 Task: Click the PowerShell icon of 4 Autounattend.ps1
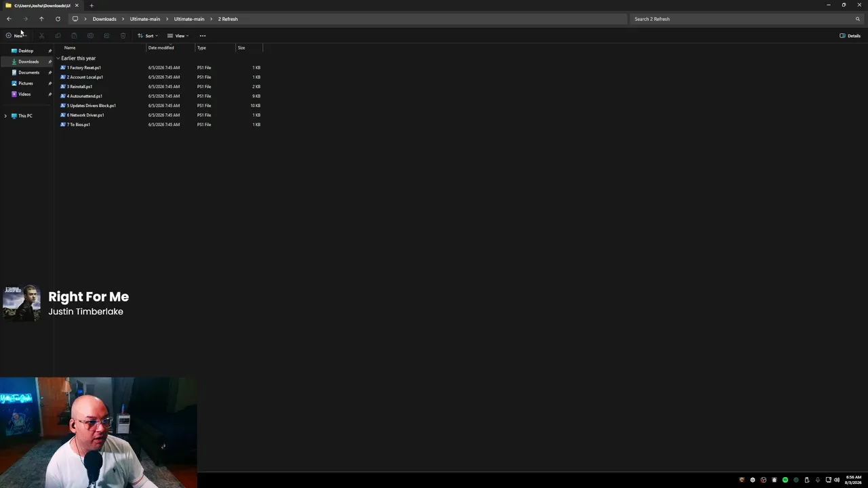pos(63,96)
